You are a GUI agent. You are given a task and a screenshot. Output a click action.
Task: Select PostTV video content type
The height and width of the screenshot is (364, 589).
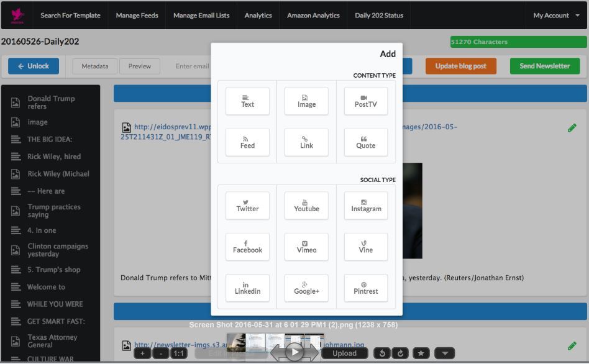click(x=365, y=101)
